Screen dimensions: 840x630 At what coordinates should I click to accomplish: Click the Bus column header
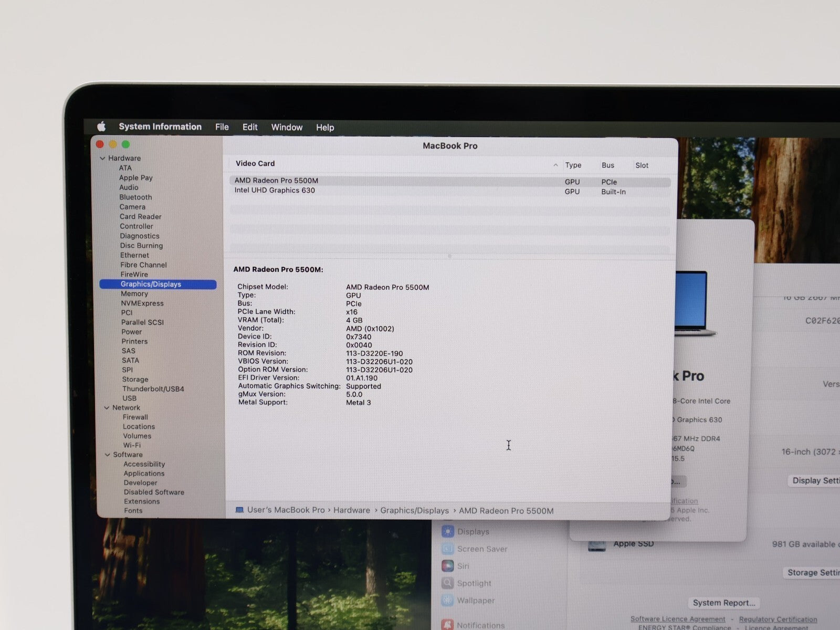[608, 165]
